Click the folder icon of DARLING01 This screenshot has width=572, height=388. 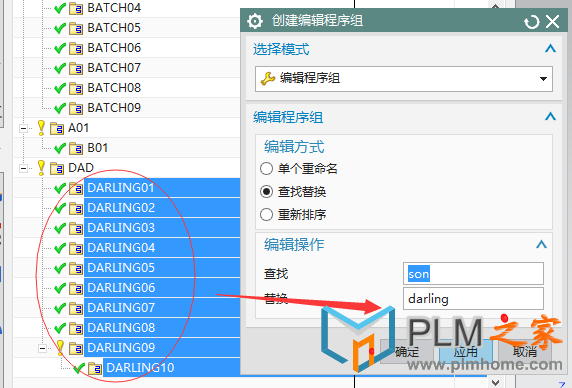point(76,189)
